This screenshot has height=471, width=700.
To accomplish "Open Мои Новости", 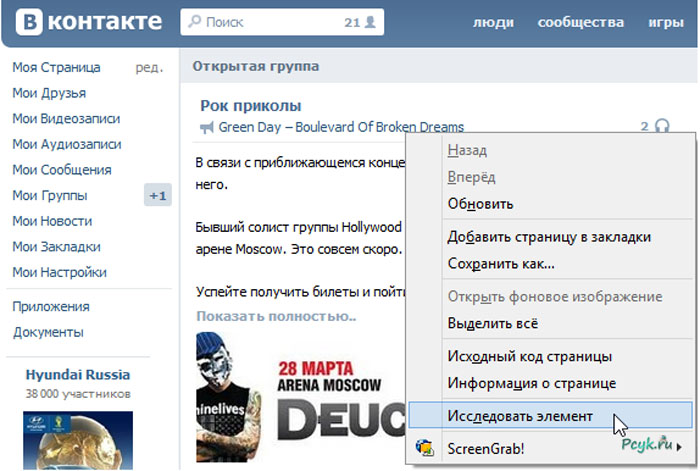I will coord(52,221).
